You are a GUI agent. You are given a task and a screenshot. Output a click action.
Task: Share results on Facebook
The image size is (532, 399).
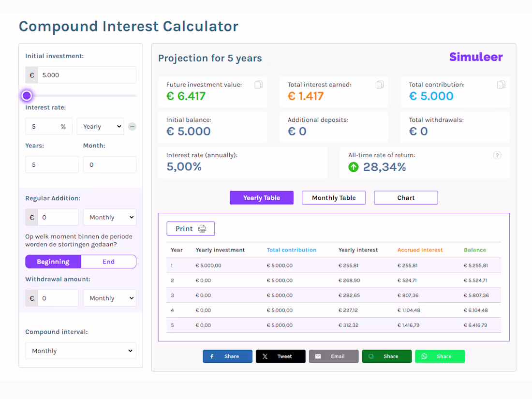pyautogui.click(x=228, y=356)
